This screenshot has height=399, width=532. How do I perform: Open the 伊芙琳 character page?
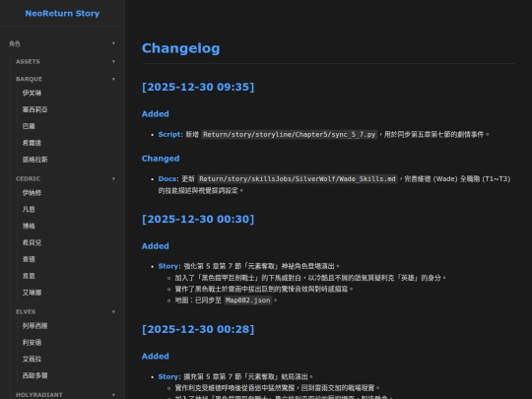(x=32, y=93)
